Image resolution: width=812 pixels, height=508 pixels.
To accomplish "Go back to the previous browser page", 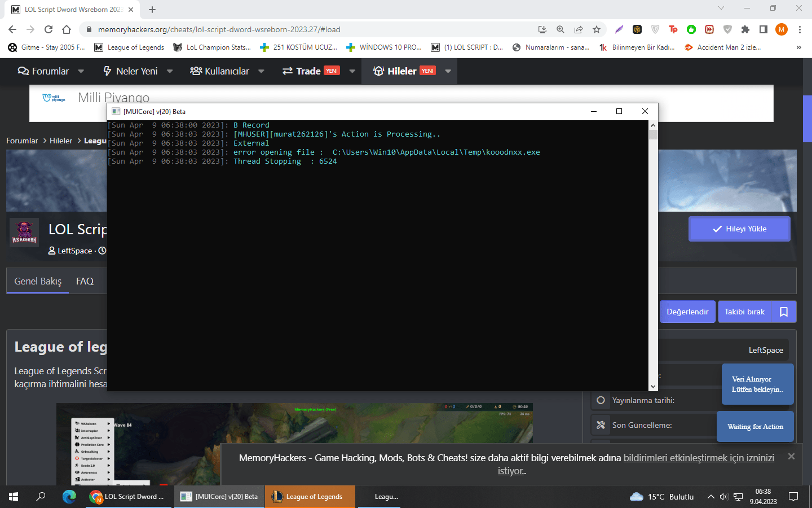I will pos(12,29).
